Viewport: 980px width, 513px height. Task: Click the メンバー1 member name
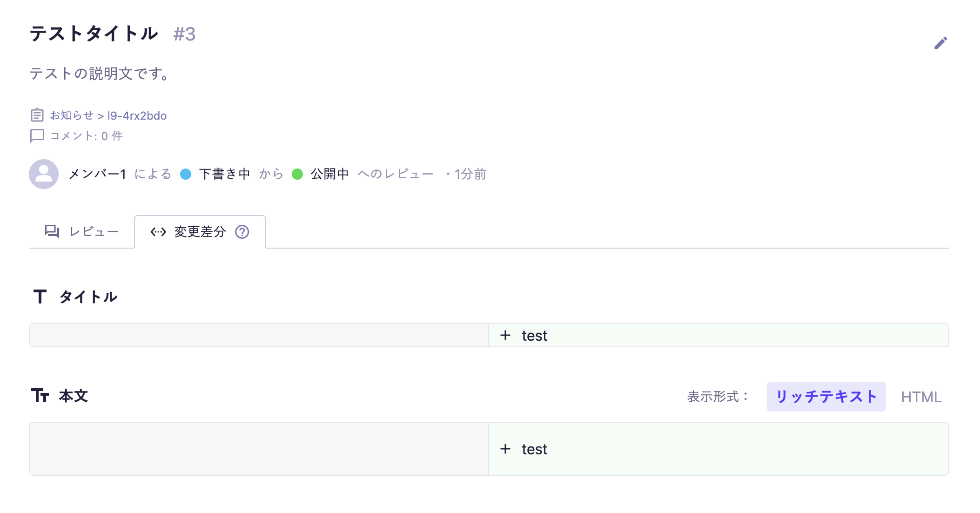point(97,174)
